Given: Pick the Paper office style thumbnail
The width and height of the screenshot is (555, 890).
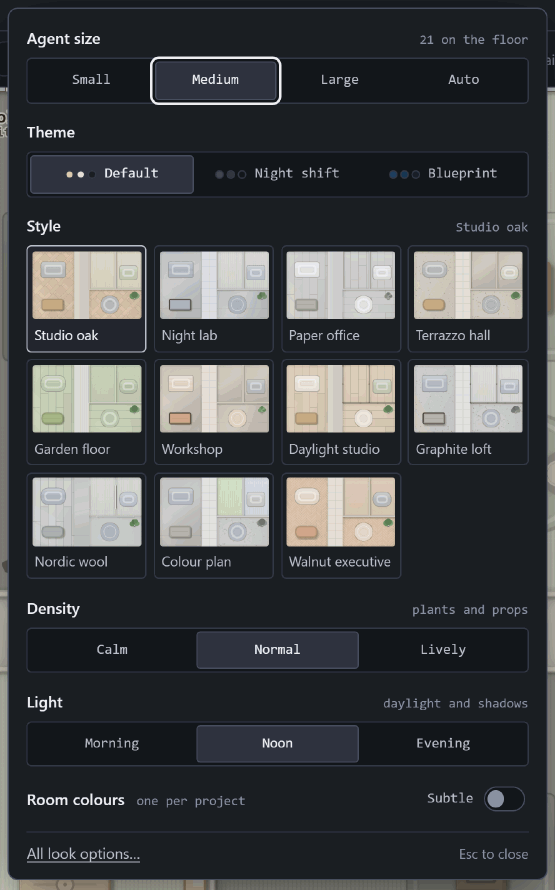Looking at the screenshot, I should (x=341, y=299).
